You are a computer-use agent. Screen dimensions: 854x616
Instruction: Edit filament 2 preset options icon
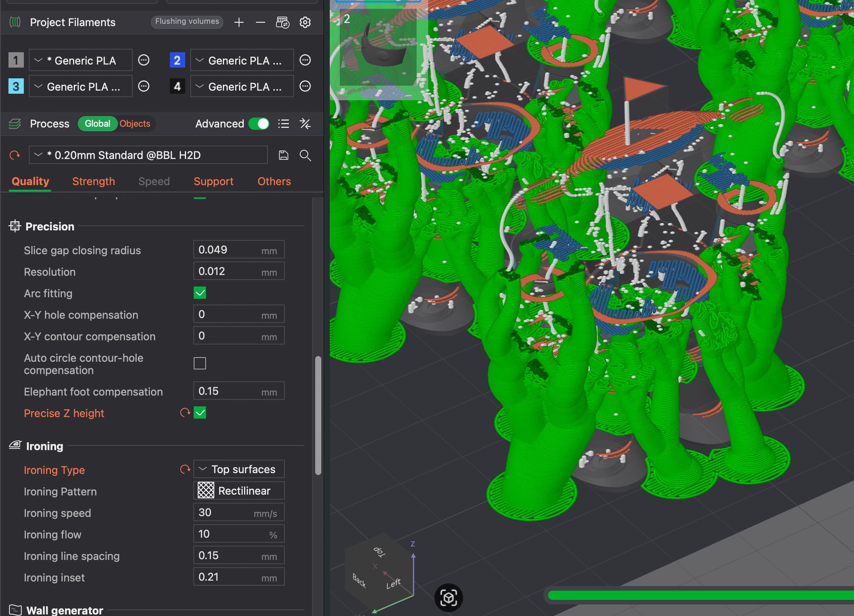pyautogui.click(x=305, y=60)
